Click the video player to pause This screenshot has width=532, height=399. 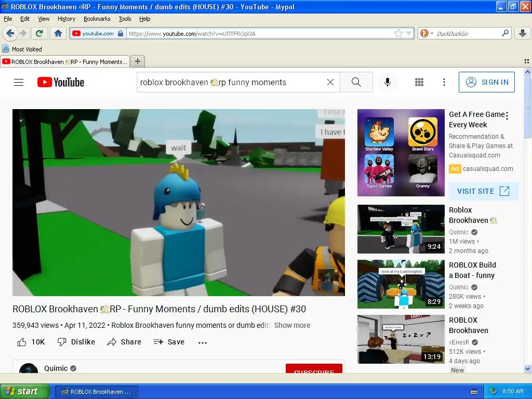pos(179,203)
